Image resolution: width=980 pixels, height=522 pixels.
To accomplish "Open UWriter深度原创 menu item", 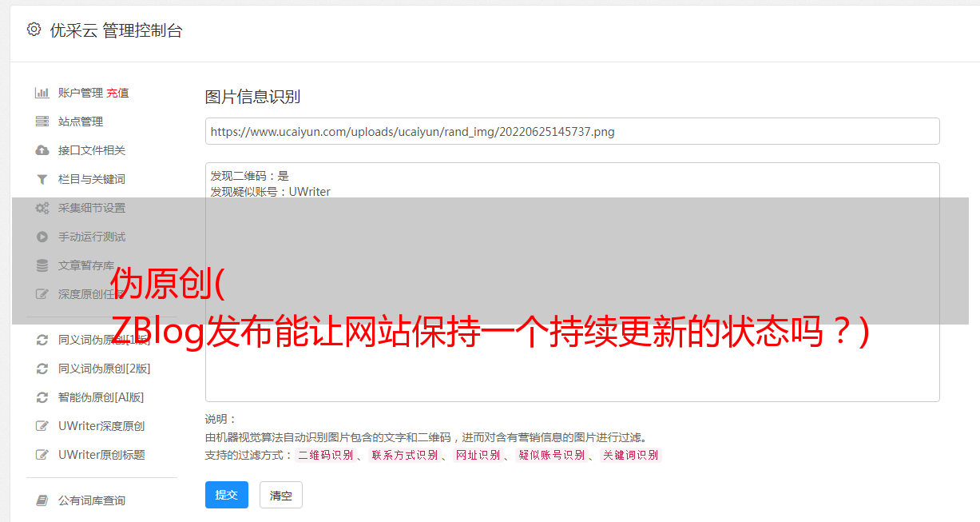I will tap(101, 426).
